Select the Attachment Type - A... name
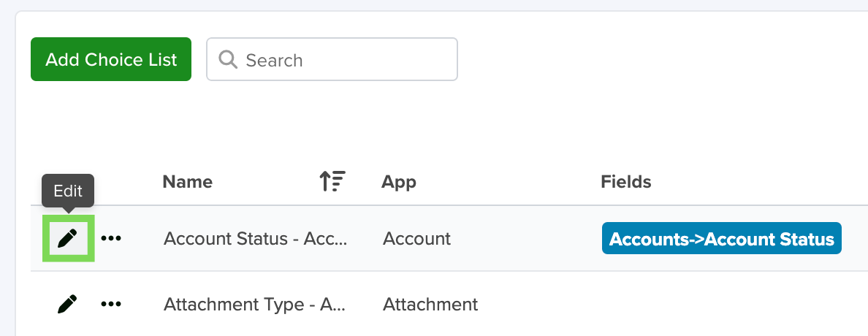Screen dimensions: 868x336 tap(255, 304)
